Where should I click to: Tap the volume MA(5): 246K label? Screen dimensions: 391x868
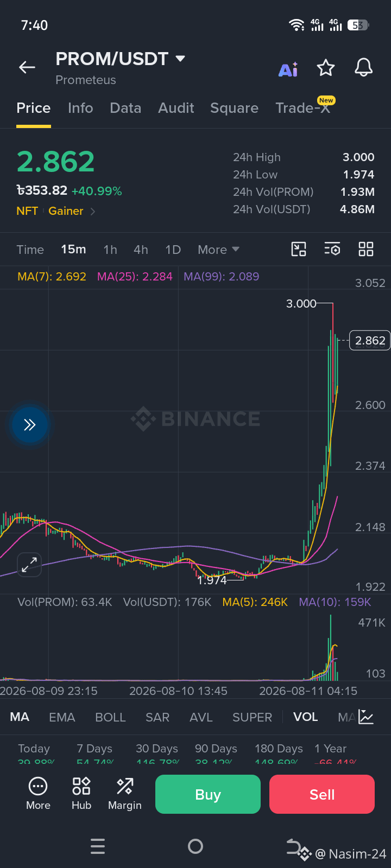pos(255,602)
